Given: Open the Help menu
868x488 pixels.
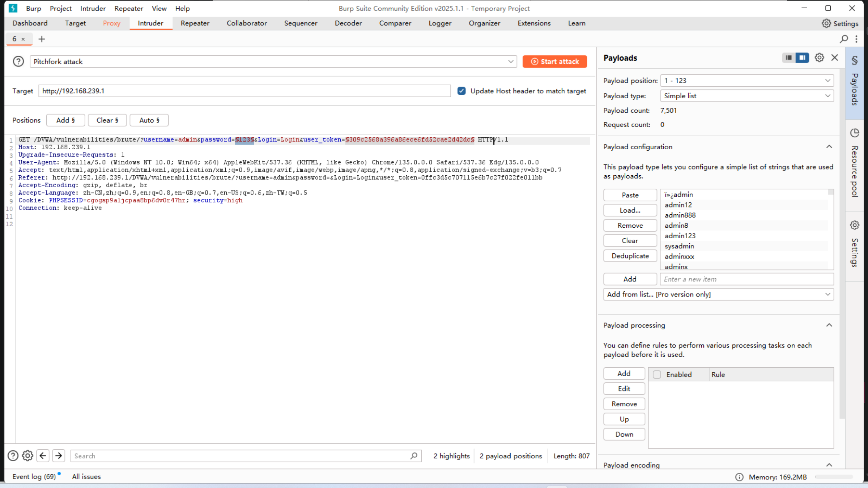Looking at the screenshot, I should (x=182, y=8).
